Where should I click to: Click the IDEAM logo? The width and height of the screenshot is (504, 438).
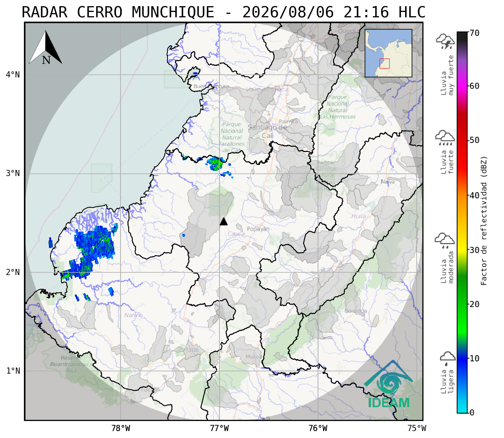[388, 384]
